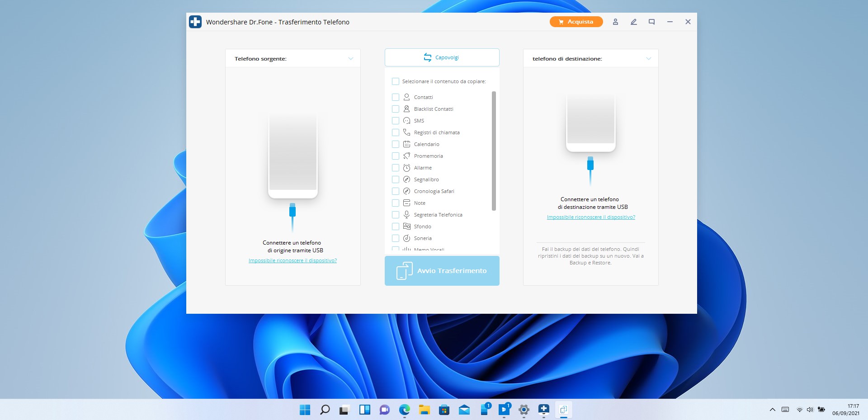
Task: Click the Allarme clock icon
Action: pos(406,168)
